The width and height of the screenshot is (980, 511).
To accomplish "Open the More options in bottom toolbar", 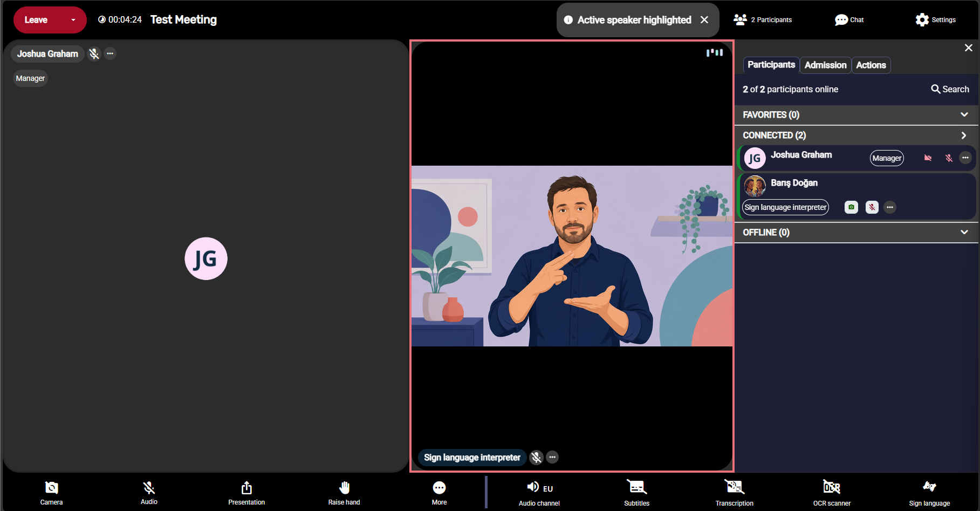I will pos(440,493).
